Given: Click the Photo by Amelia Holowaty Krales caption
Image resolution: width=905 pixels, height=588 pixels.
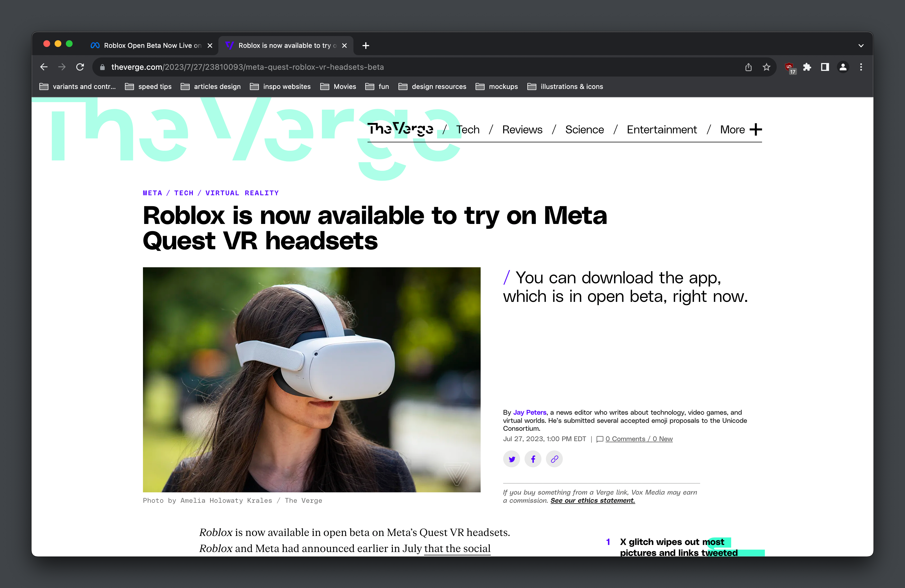Looking at the screenshot, I should tap(232, 501).
